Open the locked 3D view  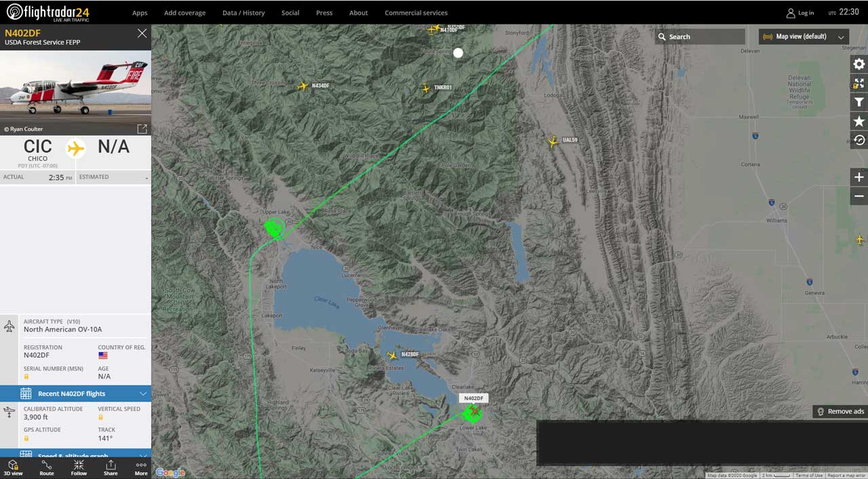point(13,467)
